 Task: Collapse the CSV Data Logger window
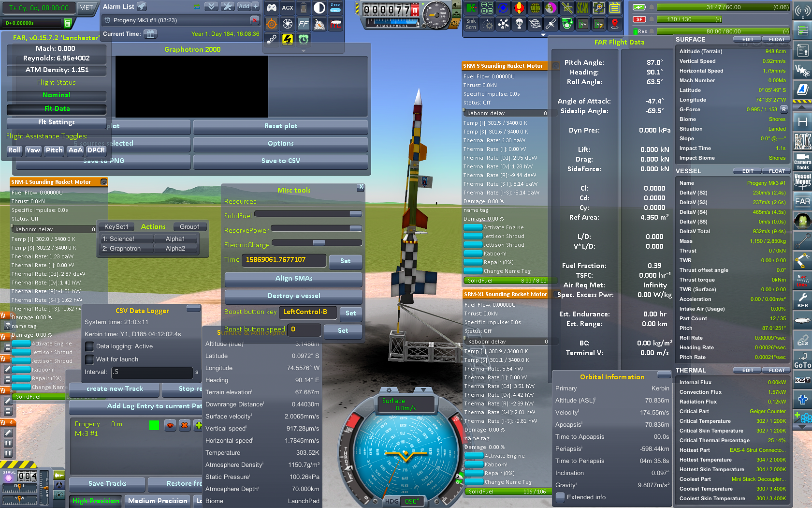point(194,308)
